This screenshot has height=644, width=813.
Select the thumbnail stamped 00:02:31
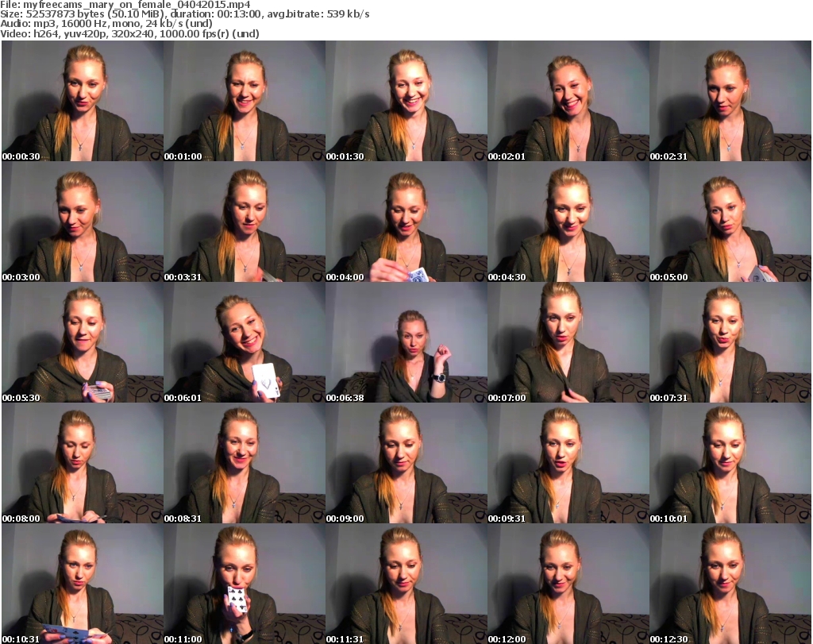(x=730, y=101)
